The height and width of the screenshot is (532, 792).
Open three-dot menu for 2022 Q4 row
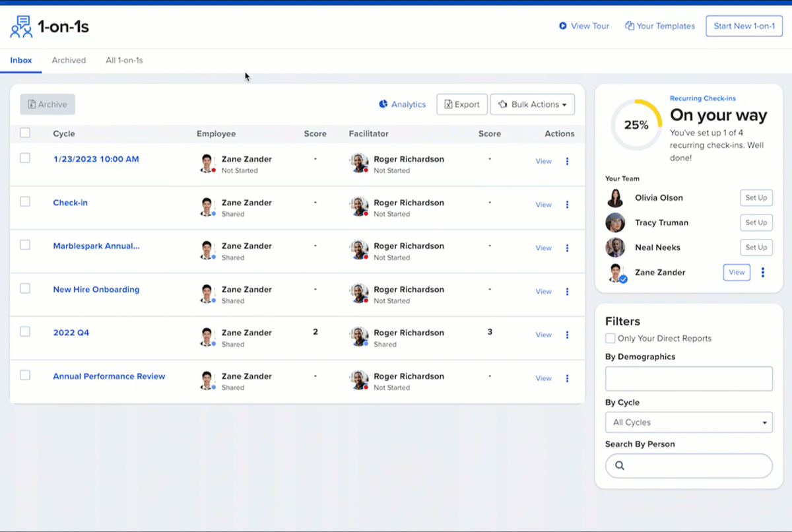[x=567, y=335]
